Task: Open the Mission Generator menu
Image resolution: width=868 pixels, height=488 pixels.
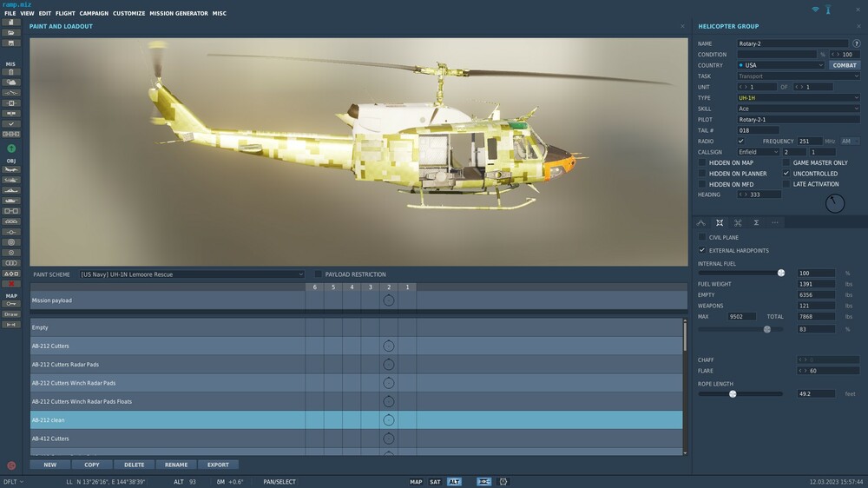Action: point(179,14)
